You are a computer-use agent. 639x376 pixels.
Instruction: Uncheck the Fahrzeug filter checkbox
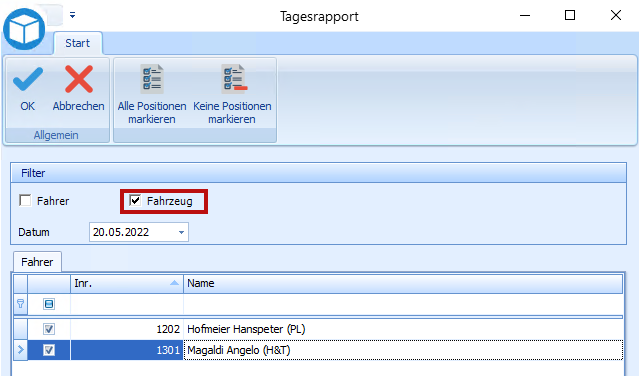135,200
